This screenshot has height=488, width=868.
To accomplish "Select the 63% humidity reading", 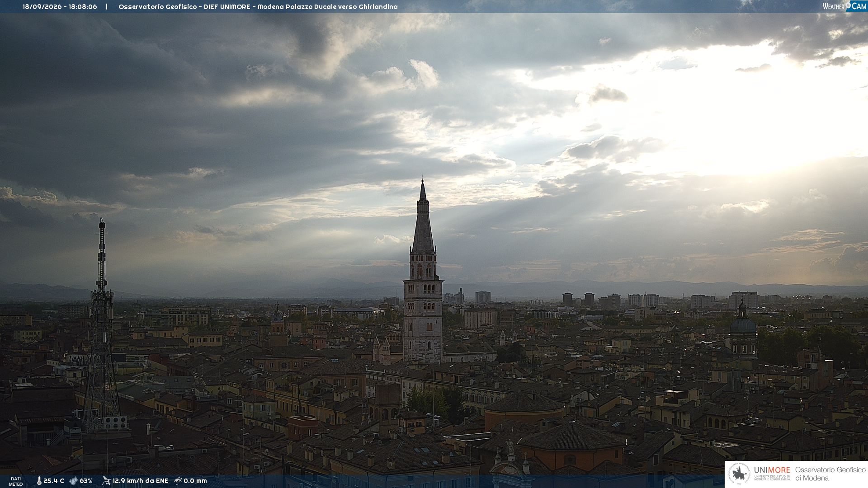I will click(86, 481).
